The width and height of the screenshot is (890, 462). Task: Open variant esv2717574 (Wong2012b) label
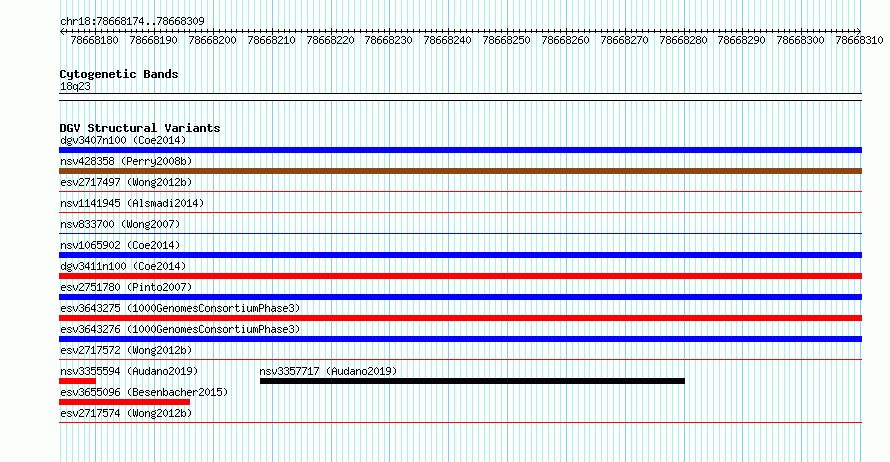(x=126, y=413)
